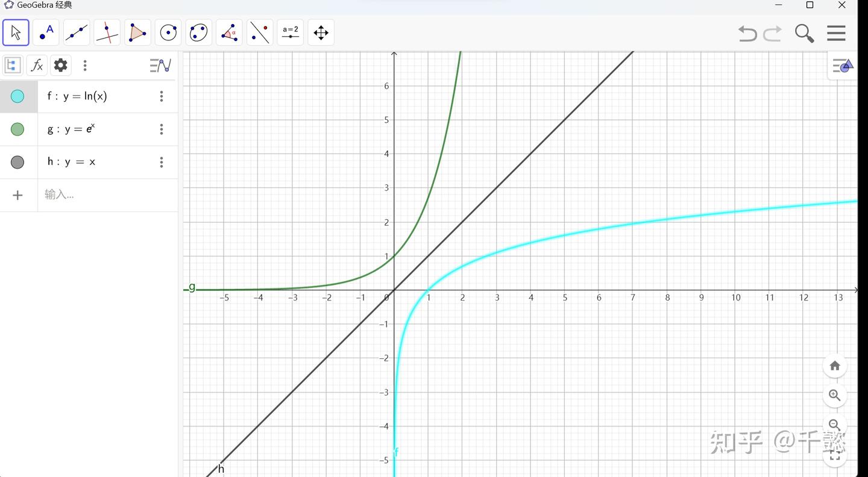Open options menu for f: y = ln(x)
Screen dimensions: 868x477
(161, 96)
